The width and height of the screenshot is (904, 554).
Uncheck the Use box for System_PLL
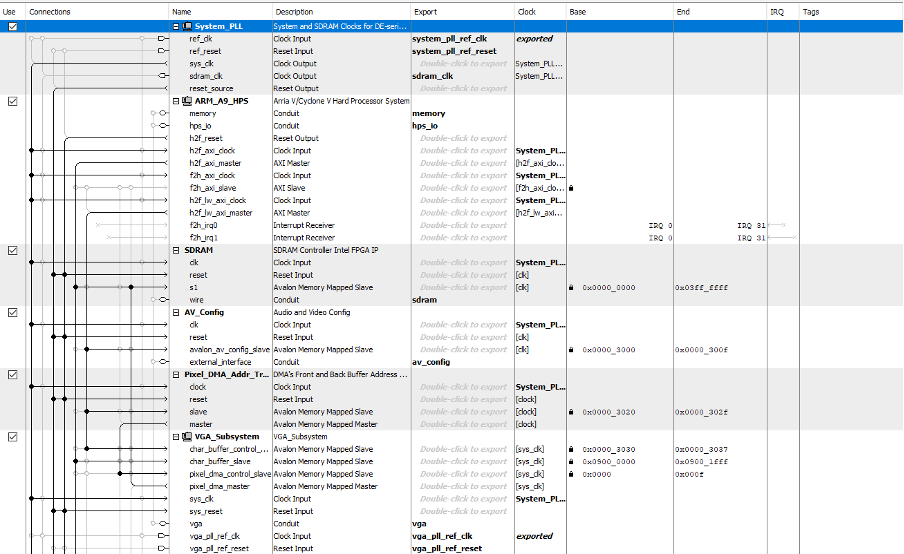(x=13, y=27)
